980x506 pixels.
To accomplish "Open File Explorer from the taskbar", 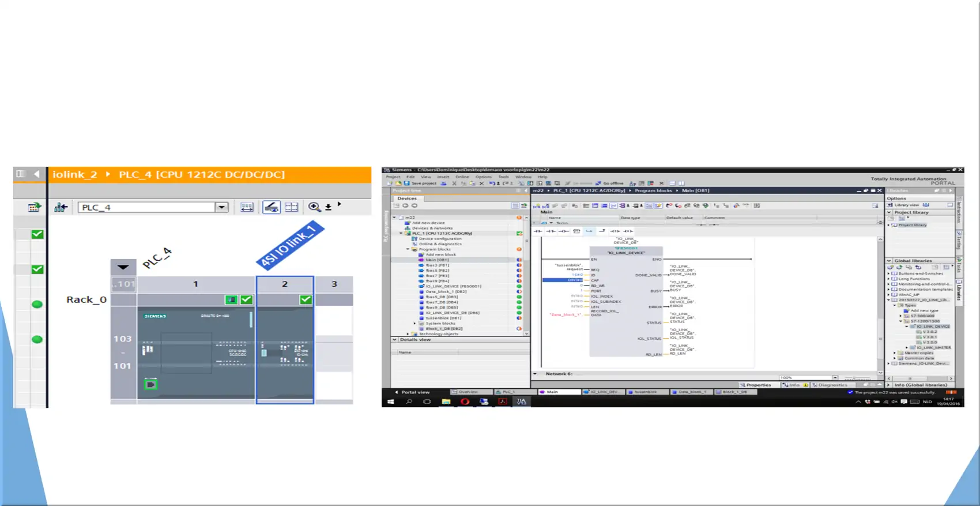I will pos(446,402).
